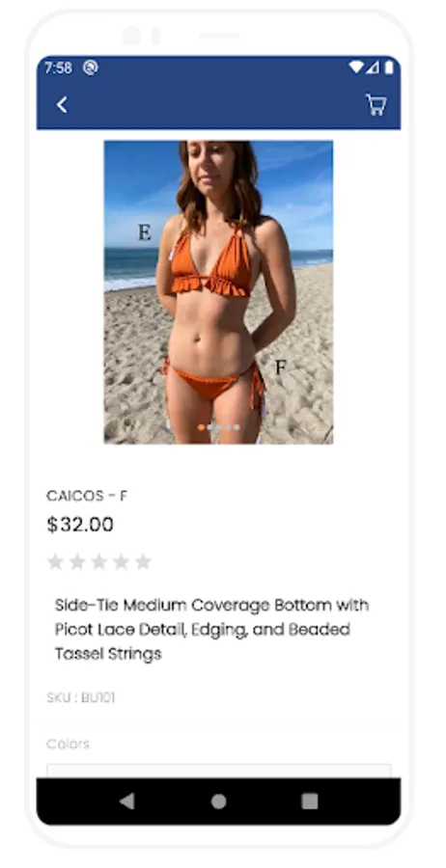Image resolution: width=446 pixels, height=868 pixels.
Task: Tap the bikini product photo
Action: coord(218,292)
